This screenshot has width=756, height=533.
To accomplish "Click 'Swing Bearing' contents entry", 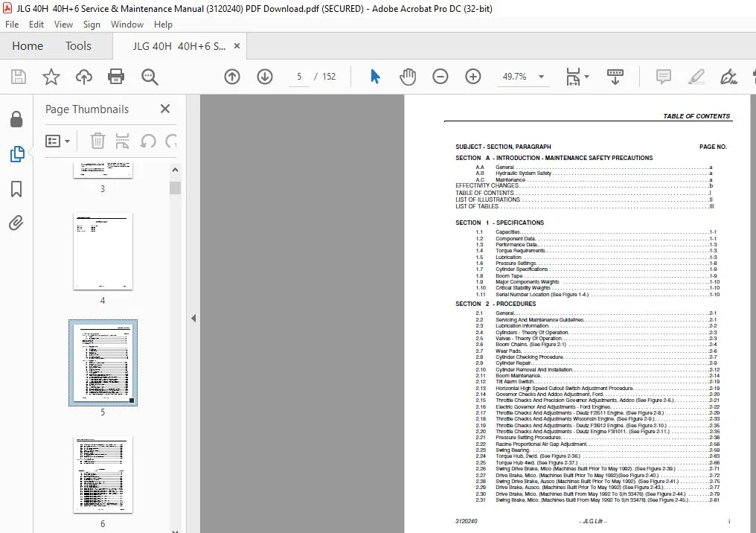I will point(513,450).
